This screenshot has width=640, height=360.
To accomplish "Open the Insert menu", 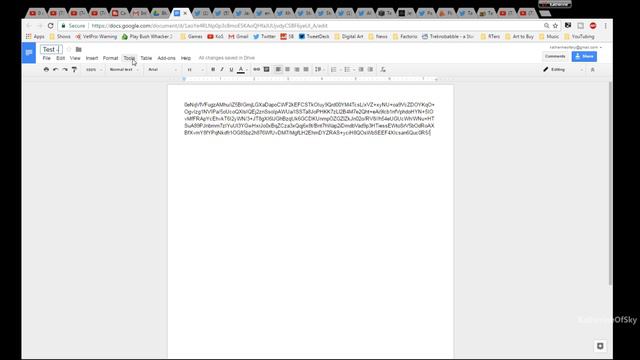I will point(92,58).
